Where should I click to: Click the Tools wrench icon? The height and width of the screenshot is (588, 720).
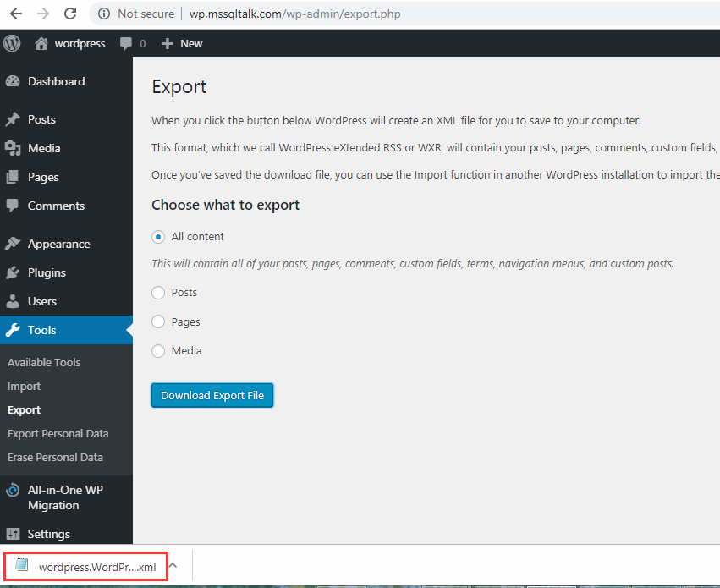[13, 330]
